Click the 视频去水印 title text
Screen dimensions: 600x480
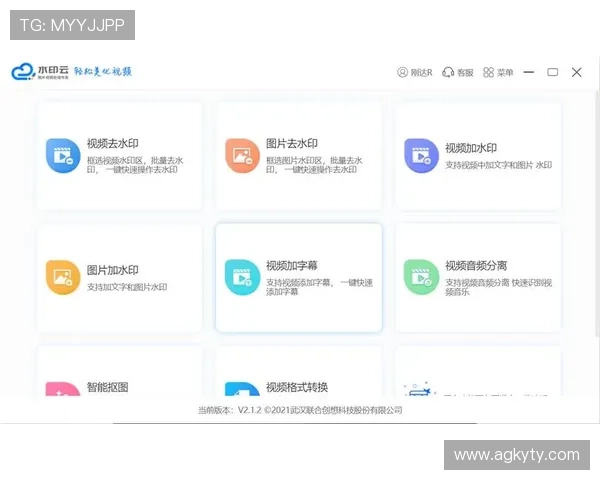click(112, 144)
